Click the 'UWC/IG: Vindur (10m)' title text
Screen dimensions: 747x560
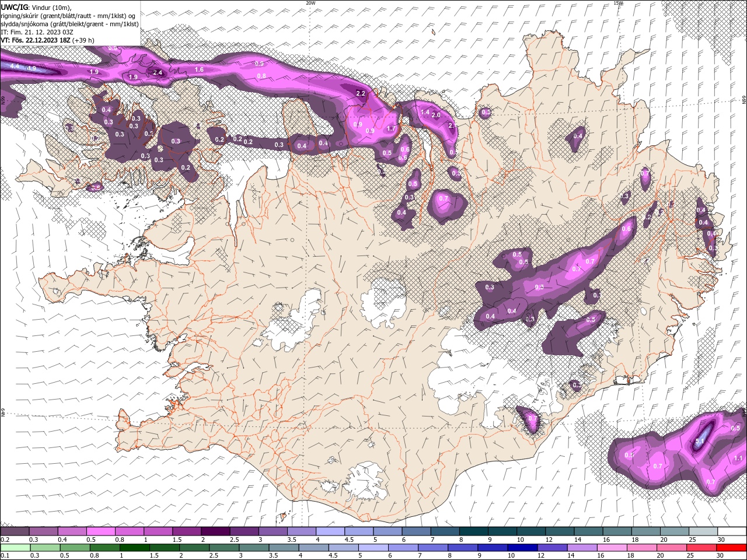tap(36, 7)
